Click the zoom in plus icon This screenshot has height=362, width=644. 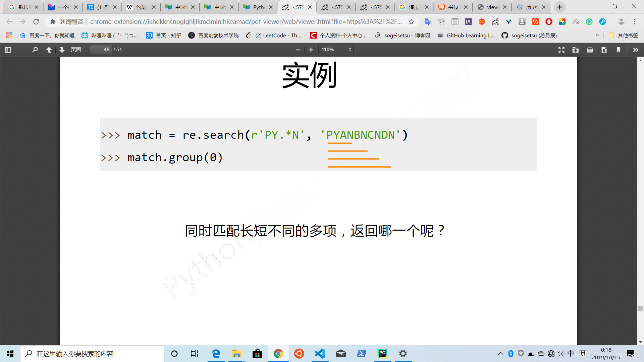[x=311, y=50]
